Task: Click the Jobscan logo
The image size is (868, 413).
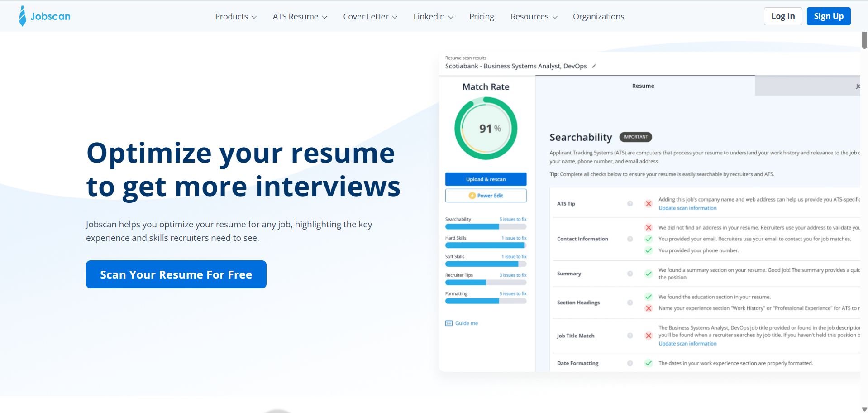Action: 44,16
